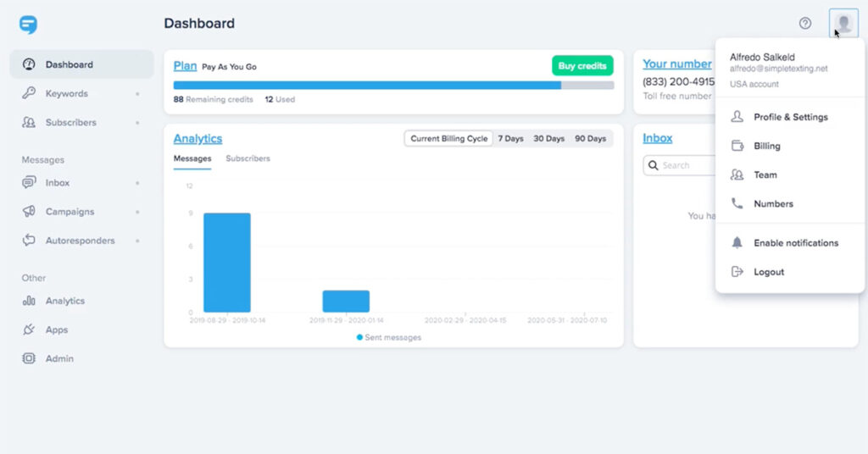Screen dimensions: 868x454
Task: Click the user avatar in top right
Action: click(843, 24)
